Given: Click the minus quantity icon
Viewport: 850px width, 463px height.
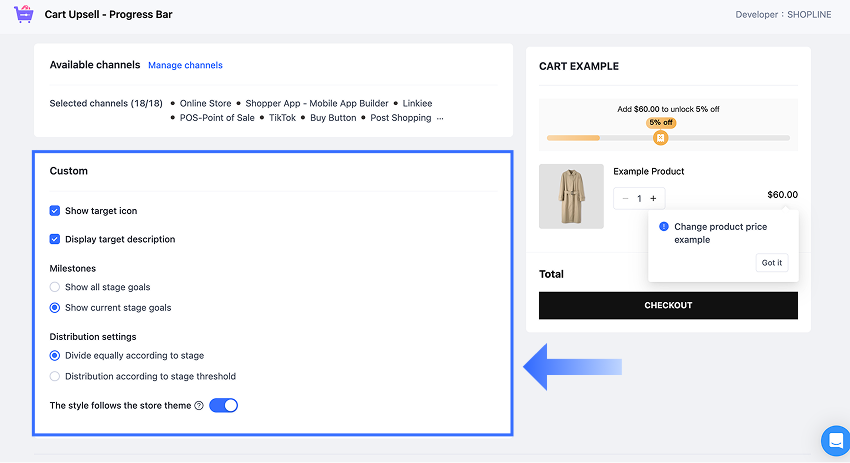Looking at the screenshot, I should [x=626, y=199].
